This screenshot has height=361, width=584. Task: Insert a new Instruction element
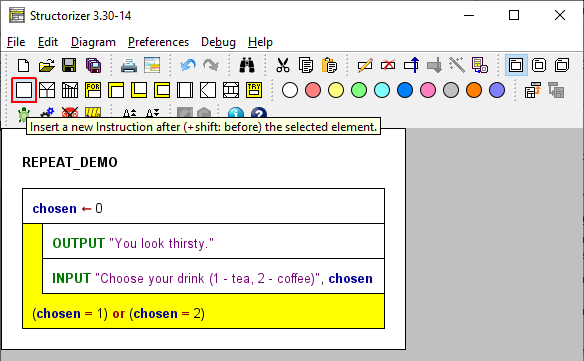click(x=24, y=90)
